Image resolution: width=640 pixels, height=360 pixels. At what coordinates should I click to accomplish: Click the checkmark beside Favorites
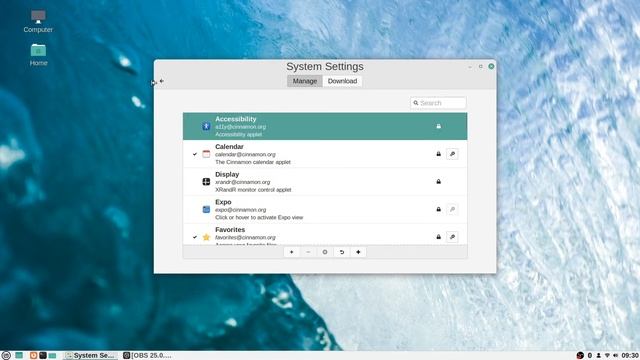click(195, 237)
